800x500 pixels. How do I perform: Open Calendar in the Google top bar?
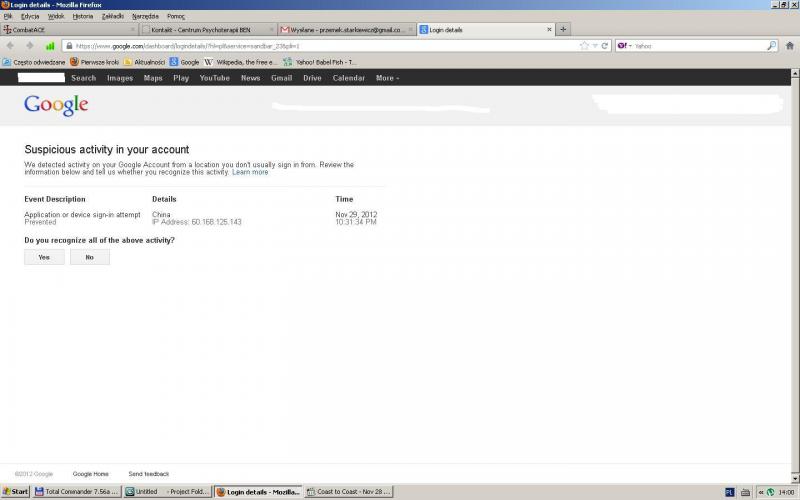[x=349, y=78]
